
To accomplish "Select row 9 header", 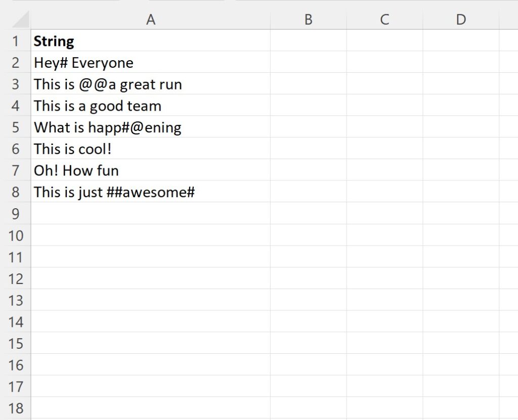I will pyautogui.click(x=16, y=214).
